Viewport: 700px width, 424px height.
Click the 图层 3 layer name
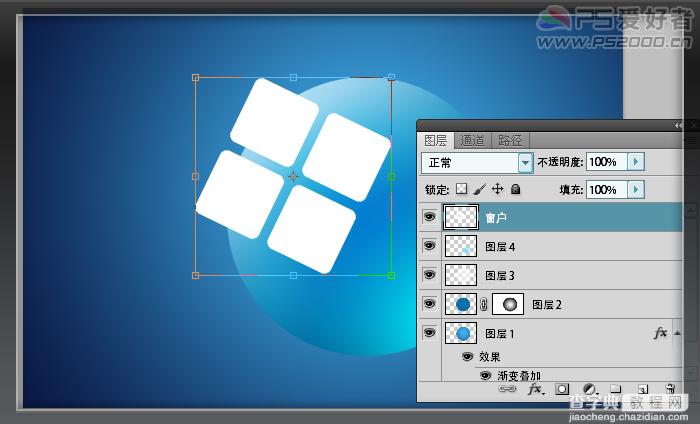(x=500, y=276)
